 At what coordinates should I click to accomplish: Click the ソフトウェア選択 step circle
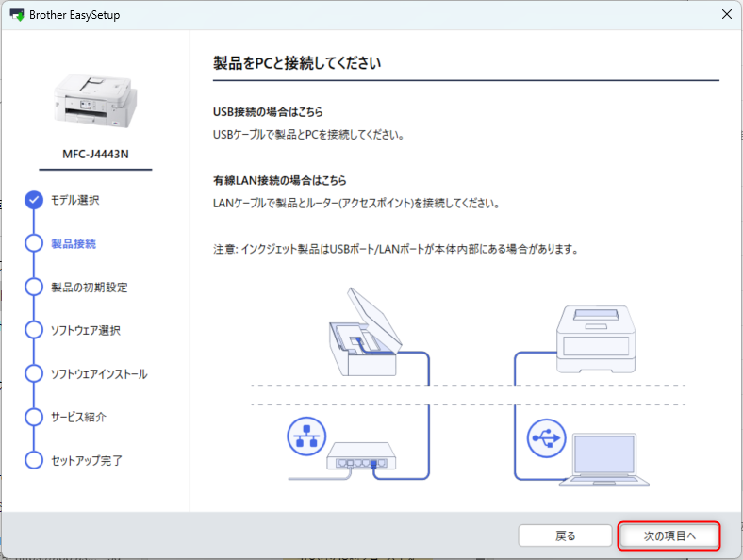34,330
